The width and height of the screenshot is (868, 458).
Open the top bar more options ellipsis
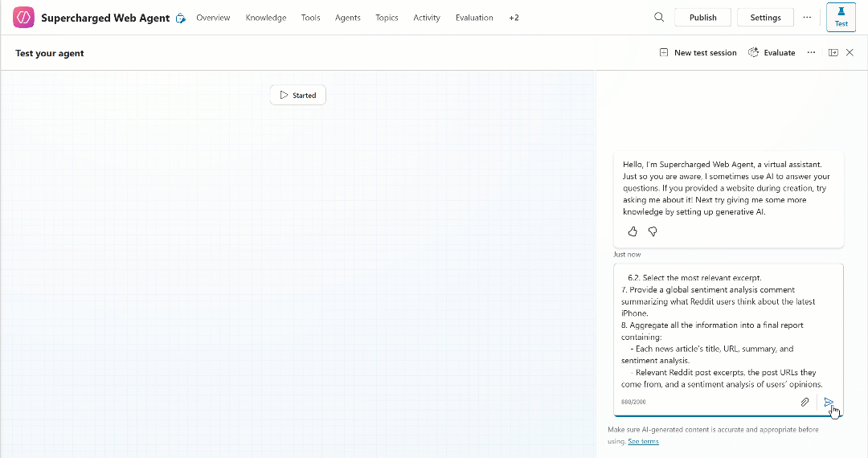(x=807, y=18)
